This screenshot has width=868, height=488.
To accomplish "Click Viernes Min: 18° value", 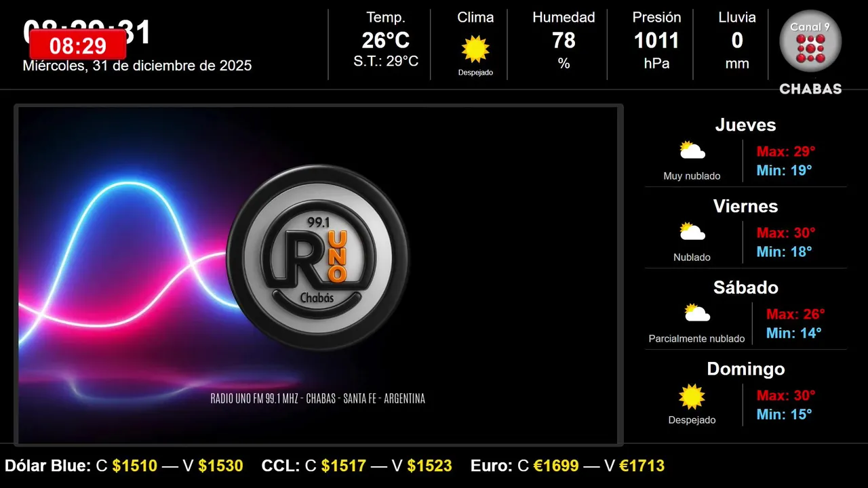I will (x=784, y=251).
